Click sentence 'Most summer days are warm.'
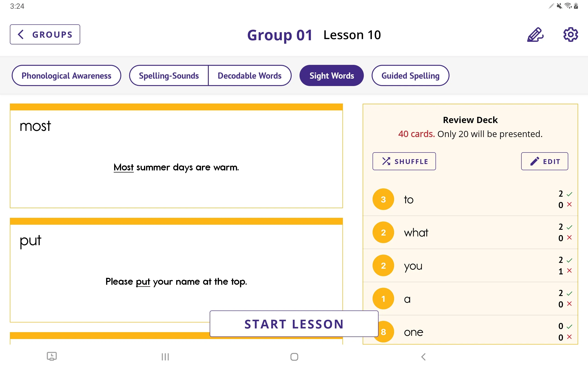This screenshot has height=368, width=588. coord(176,167)
